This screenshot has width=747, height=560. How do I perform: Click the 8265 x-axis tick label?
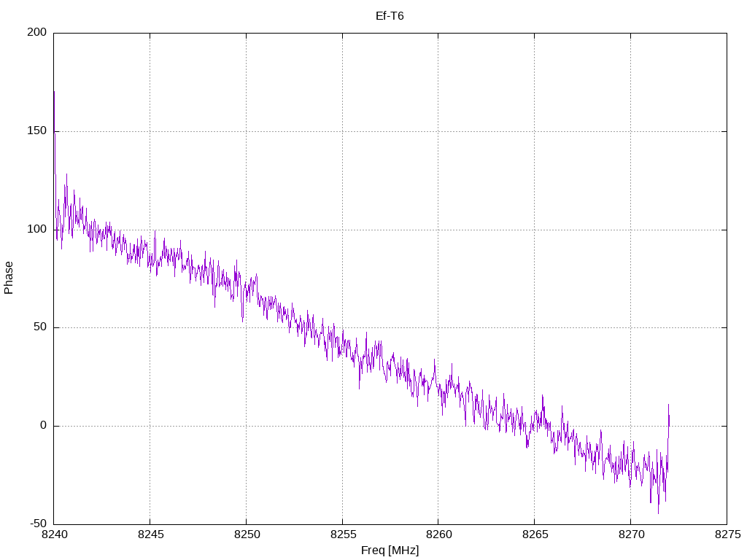coord(535,534)
